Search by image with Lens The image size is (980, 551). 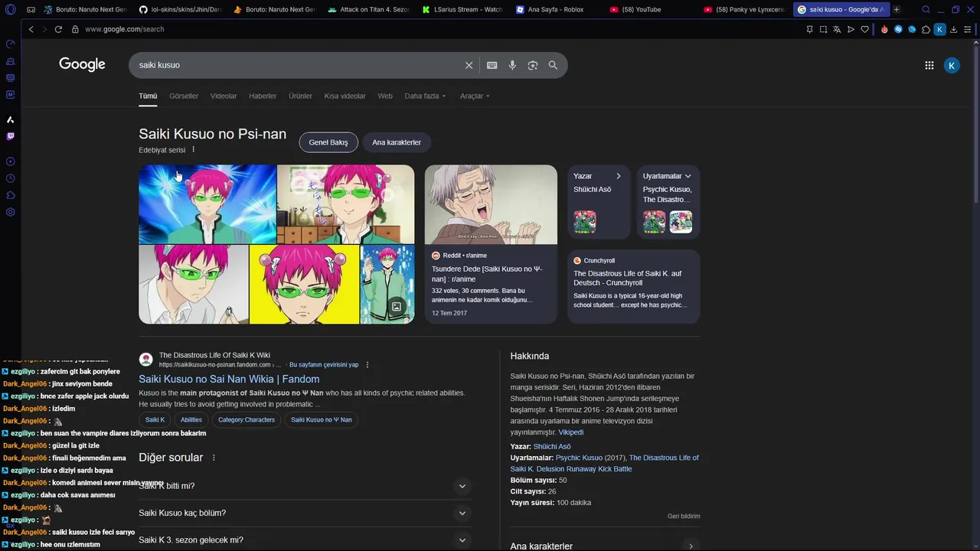point(533,65)
